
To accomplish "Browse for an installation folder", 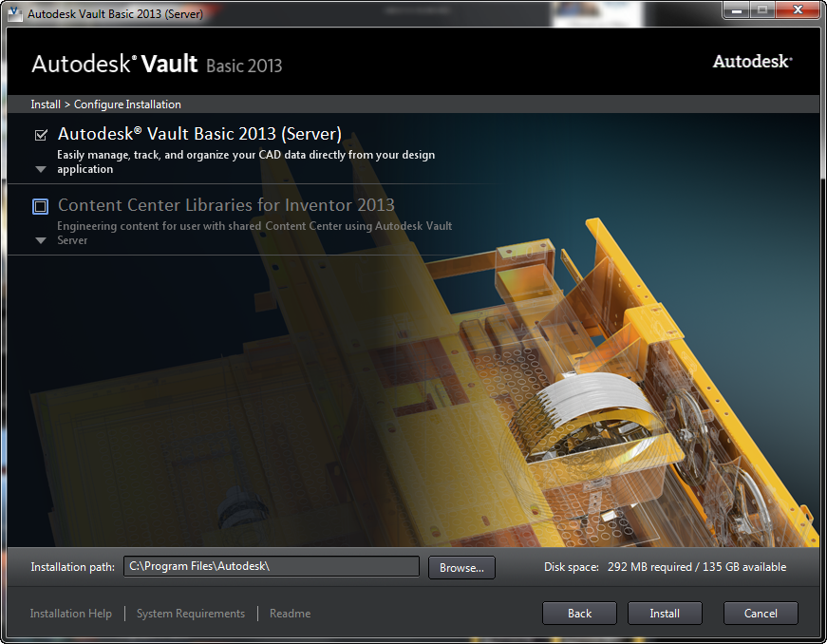I will (x=461, y=567).
